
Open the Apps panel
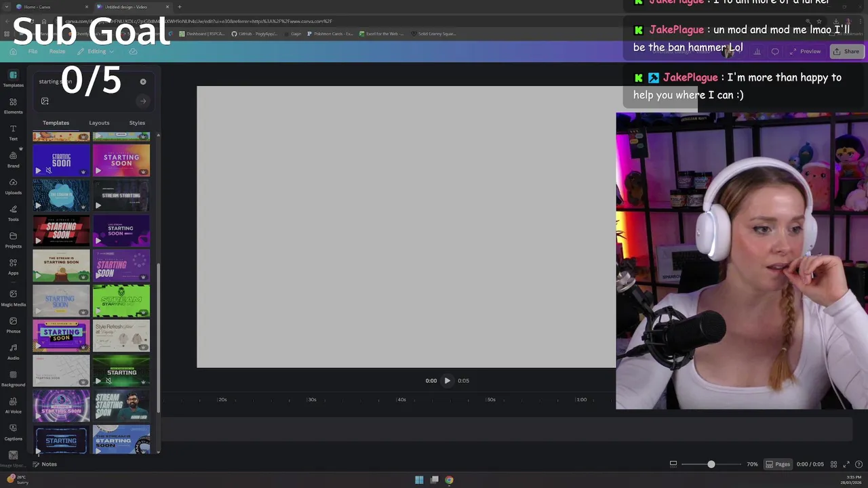pos(13,266)
